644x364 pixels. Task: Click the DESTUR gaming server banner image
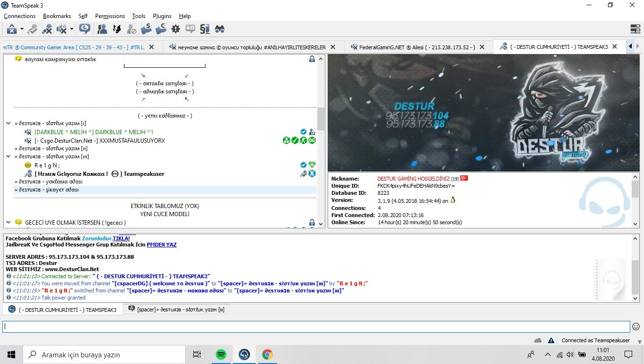pyautogui.click(x=483, y=113)
